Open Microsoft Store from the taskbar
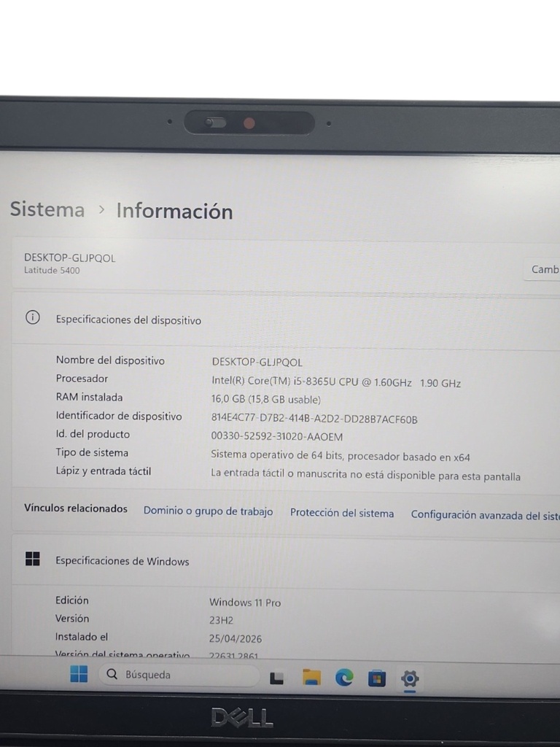Viewport: 560px width, 747px height. point(377,678)
